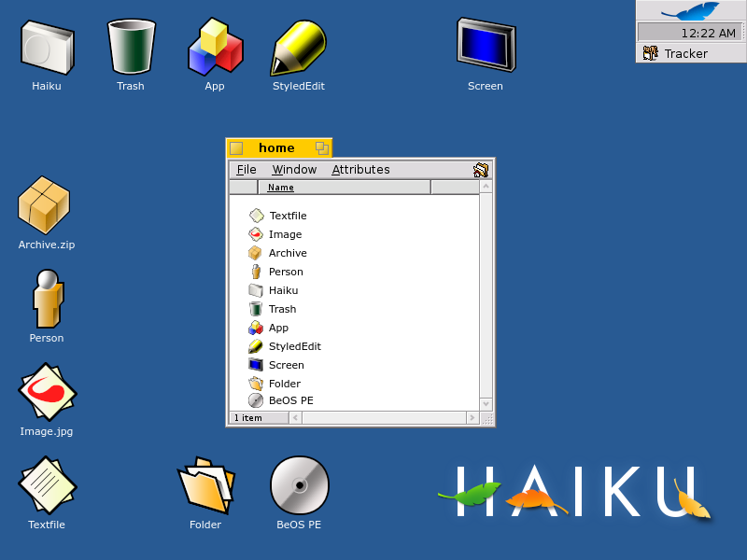The height and width of the screenshot is (560, 747).
Task: Click the scroll up arrow in home window
Action: pyautogui.click(x=486, y=186)
